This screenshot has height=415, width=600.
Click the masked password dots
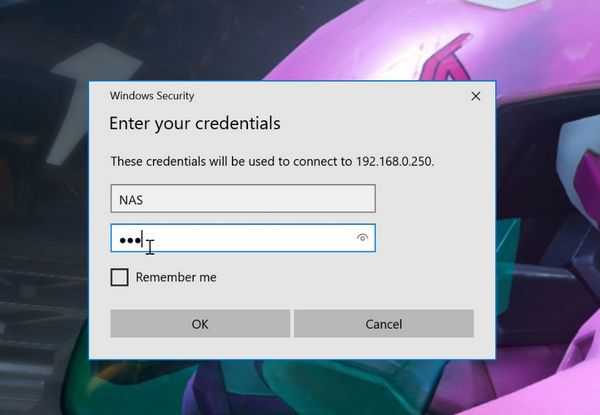130,239
